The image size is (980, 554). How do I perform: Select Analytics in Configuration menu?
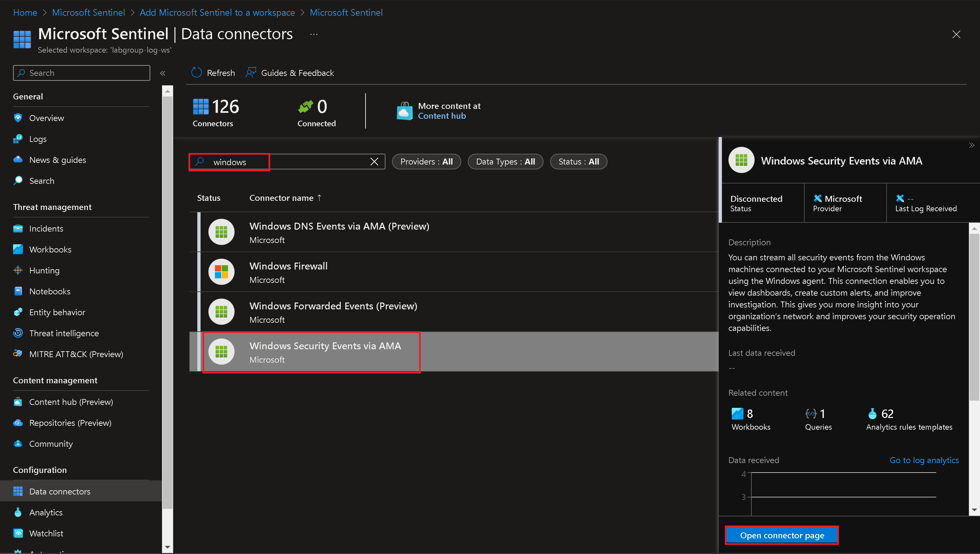pyautogui.click(x=46, y=512)
